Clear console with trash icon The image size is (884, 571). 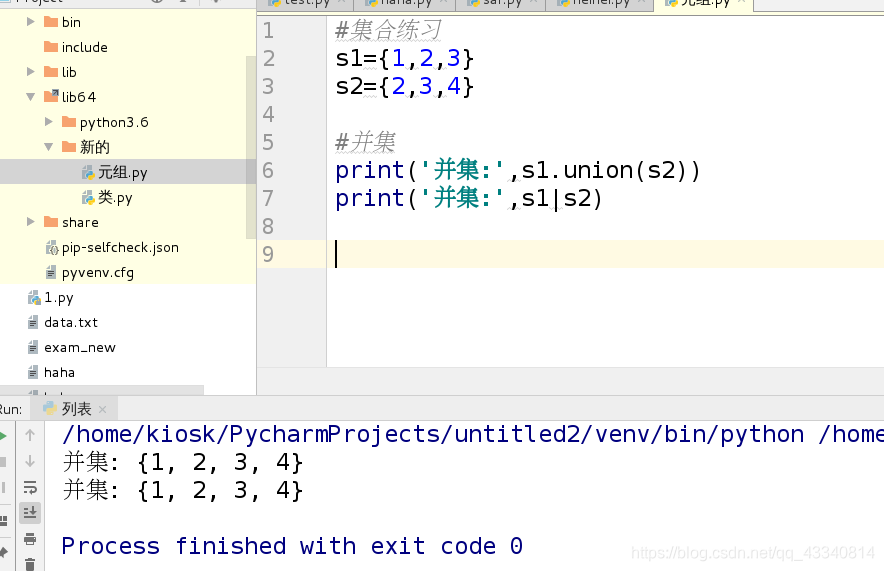[x=30, y=564]
